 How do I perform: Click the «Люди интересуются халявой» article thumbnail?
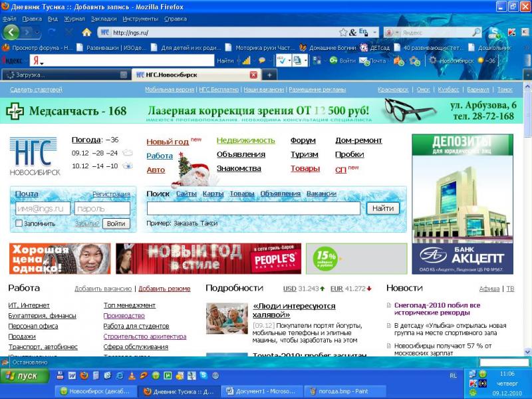point(227,319)
